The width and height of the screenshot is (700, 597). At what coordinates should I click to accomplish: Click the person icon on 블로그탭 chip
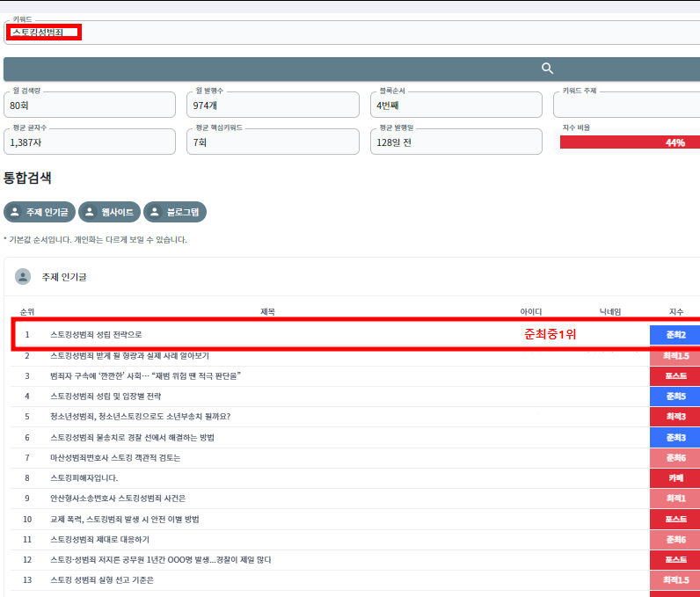(155, 212)
